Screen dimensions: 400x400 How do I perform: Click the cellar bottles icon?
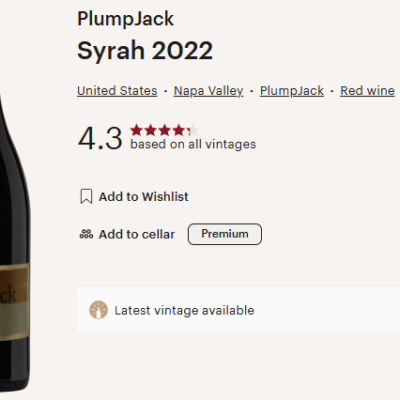86,234
